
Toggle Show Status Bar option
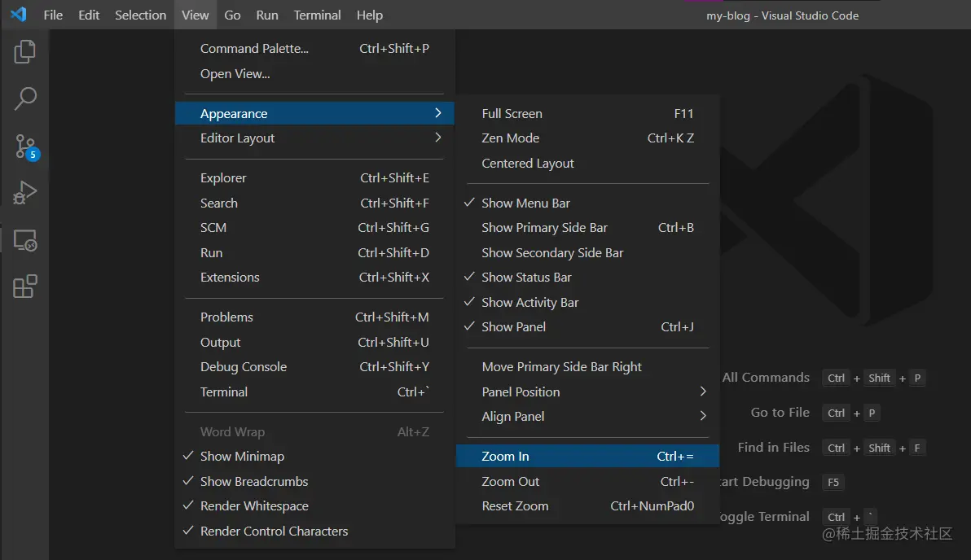pos(587,278)
